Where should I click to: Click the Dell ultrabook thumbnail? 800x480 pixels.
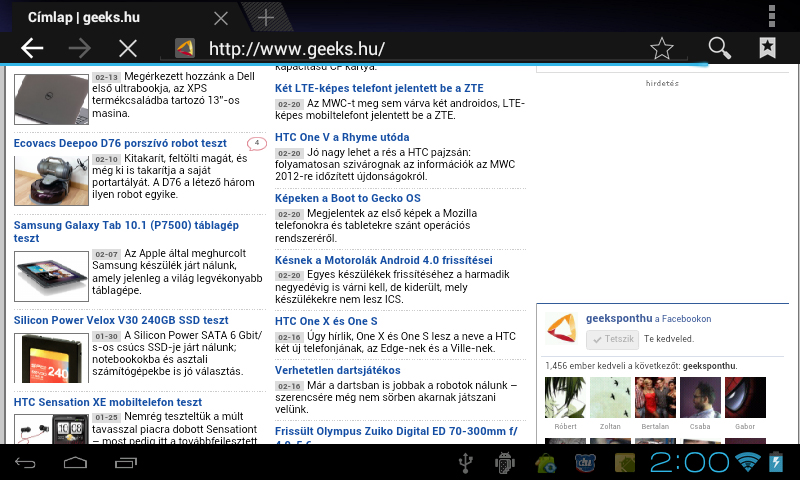click(x=51, y=99)
